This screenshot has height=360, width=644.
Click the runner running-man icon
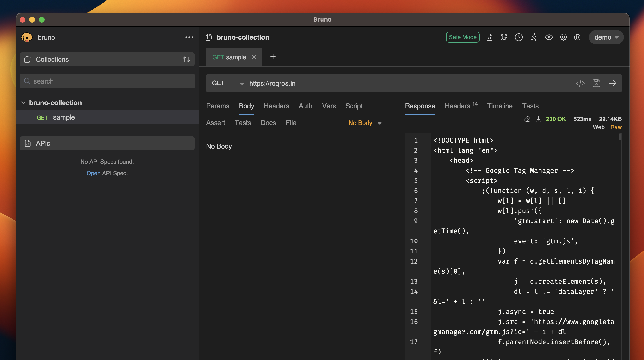click(534, 37)
